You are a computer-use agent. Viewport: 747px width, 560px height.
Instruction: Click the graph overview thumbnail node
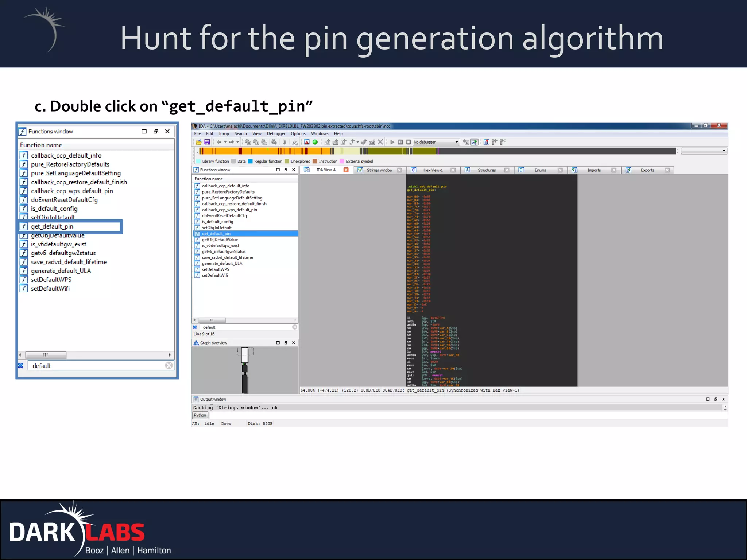pyautogui.click(x=245, y=355)
